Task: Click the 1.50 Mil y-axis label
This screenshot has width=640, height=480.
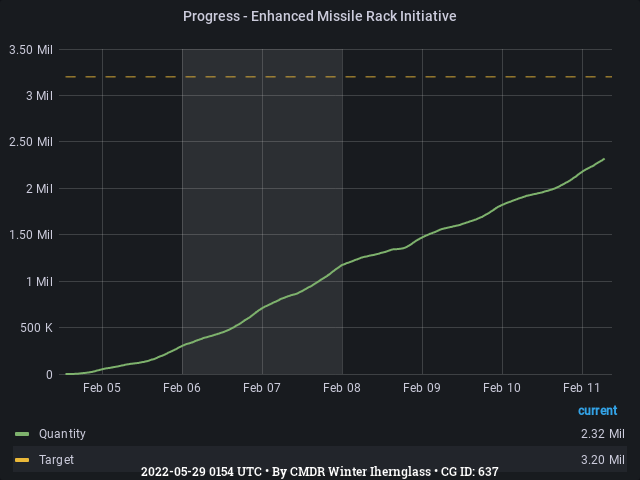Action: (x=31, y=235)
